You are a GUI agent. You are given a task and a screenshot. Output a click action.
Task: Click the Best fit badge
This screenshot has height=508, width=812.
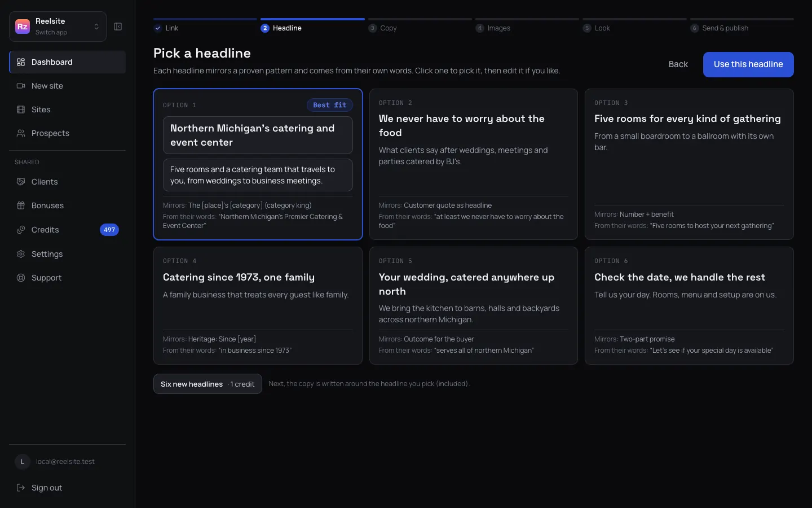point(330,105)
